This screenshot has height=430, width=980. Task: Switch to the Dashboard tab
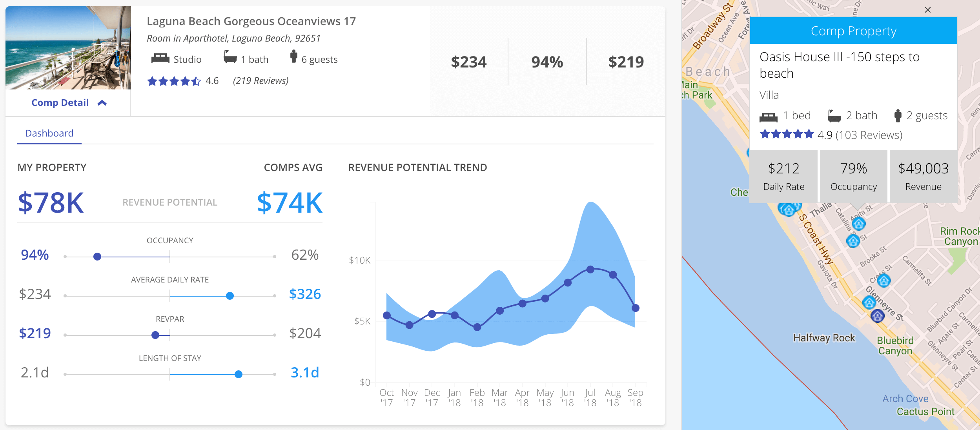click(x=49, y=133)
